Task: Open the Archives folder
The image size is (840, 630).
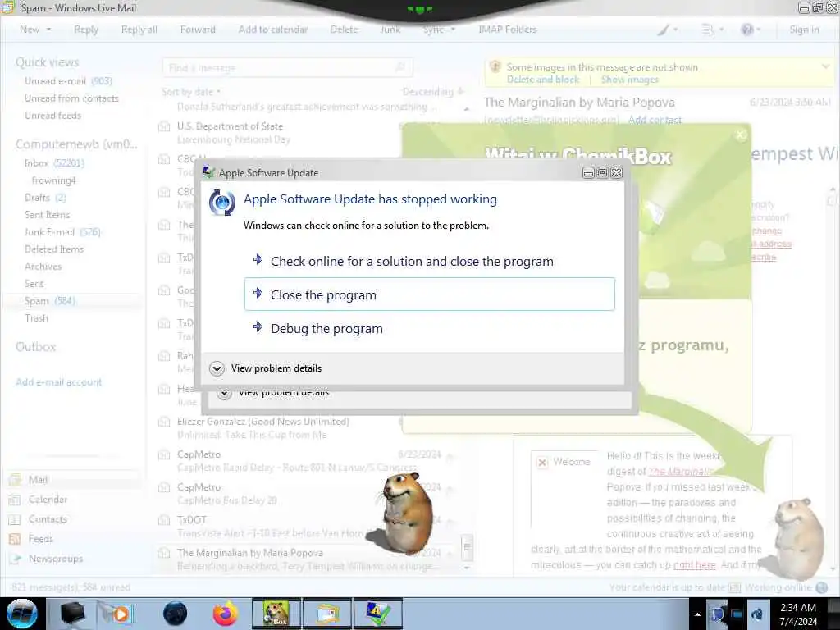Action: coord(43,267)
